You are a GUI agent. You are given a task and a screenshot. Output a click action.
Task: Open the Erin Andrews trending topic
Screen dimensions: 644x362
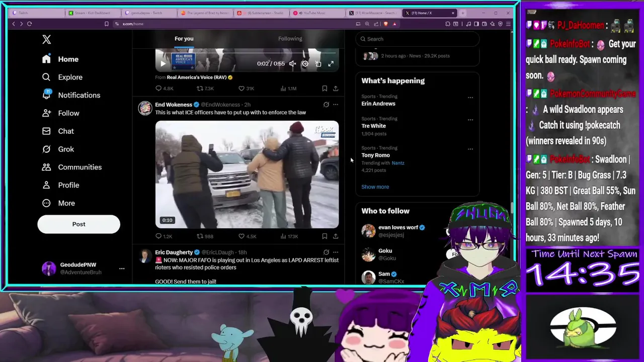[x=378, y=104]
